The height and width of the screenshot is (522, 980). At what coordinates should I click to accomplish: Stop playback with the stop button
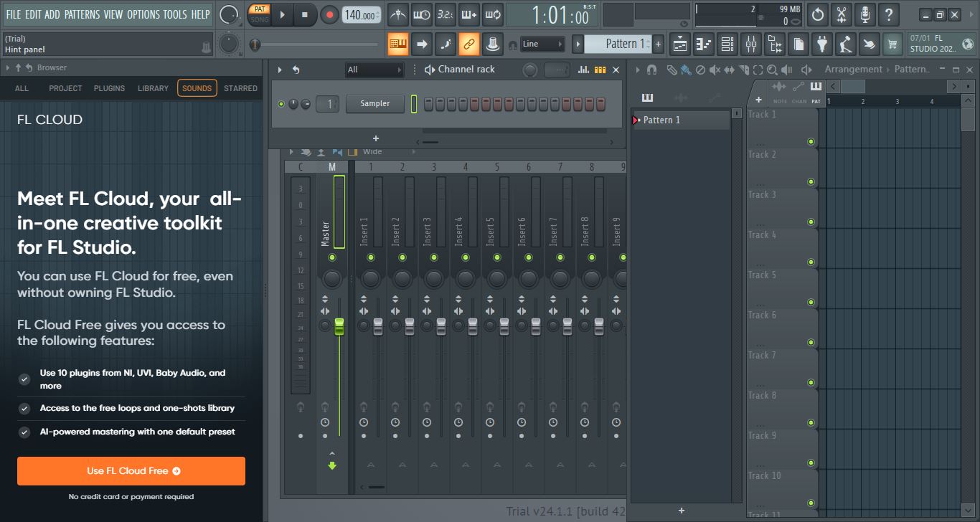305,14
